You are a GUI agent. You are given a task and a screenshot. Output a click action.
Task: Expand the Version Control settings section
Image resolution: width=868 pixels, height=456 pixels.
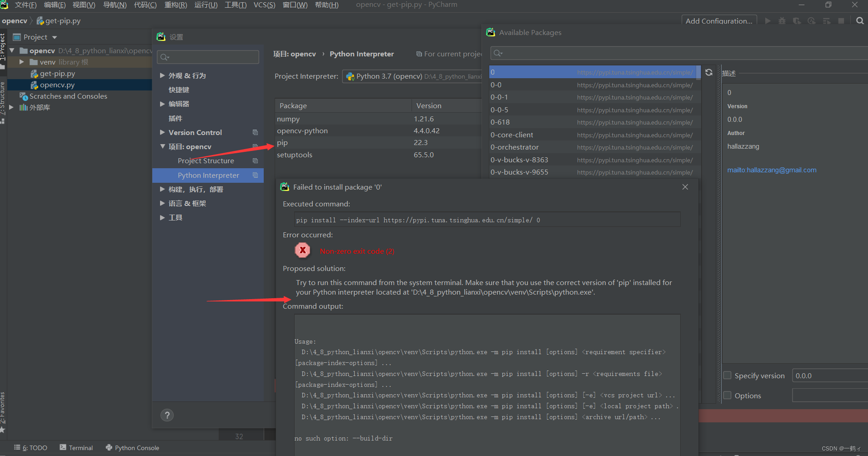click(x=162, y=132)
